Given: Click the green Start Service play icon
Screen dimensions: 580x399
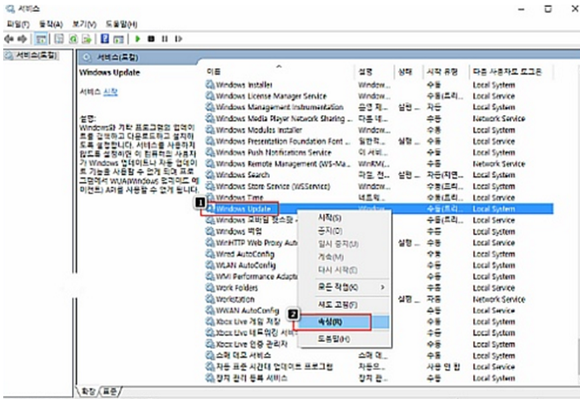Looking at the screenshot, I should tap(138, 38).
